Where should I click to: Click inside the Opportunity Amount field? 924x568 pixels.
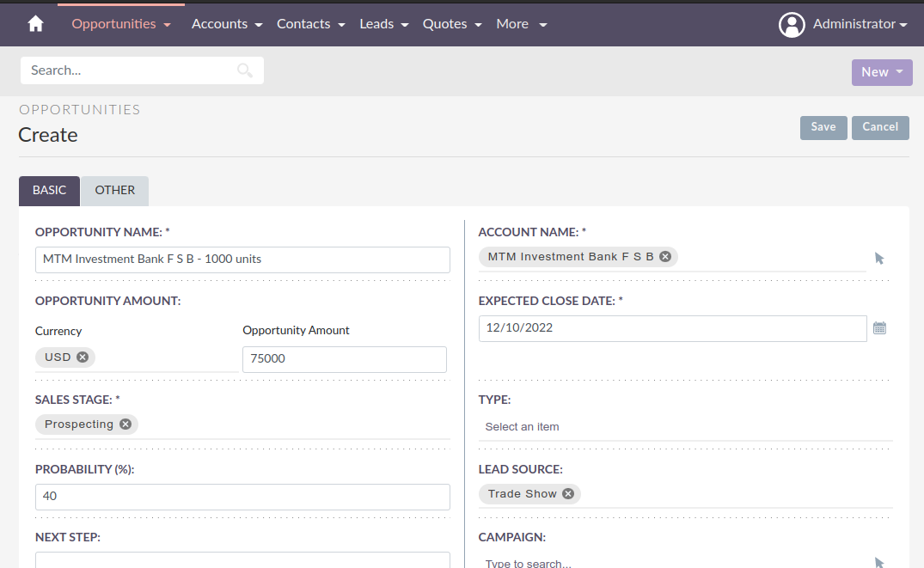[344, 358]
